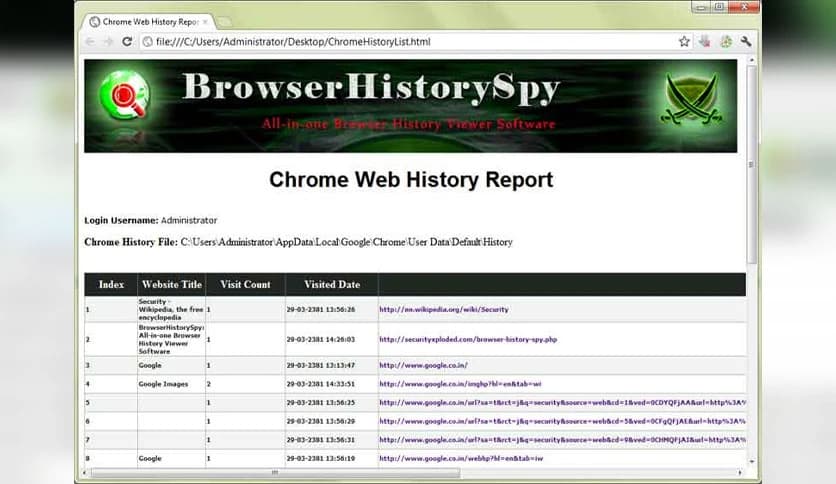Click the Website Title column header

click(x=172, y=285)
